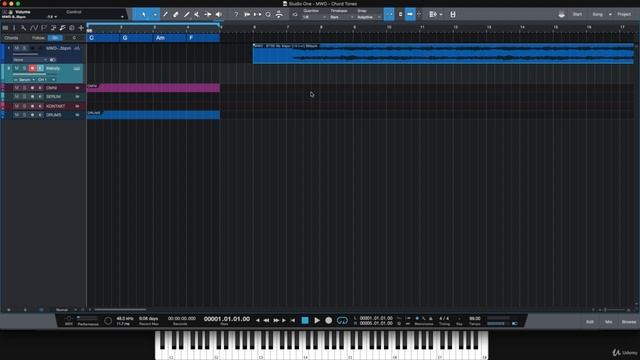Click the Play button in transport
This screenshot has height=360, width=640.
click(x=317, y=320)
